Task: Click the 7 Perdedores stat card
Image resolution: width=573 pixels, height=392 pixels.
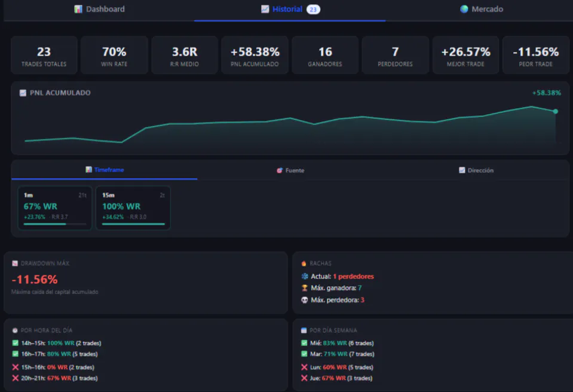Action: tap(395, 55)
